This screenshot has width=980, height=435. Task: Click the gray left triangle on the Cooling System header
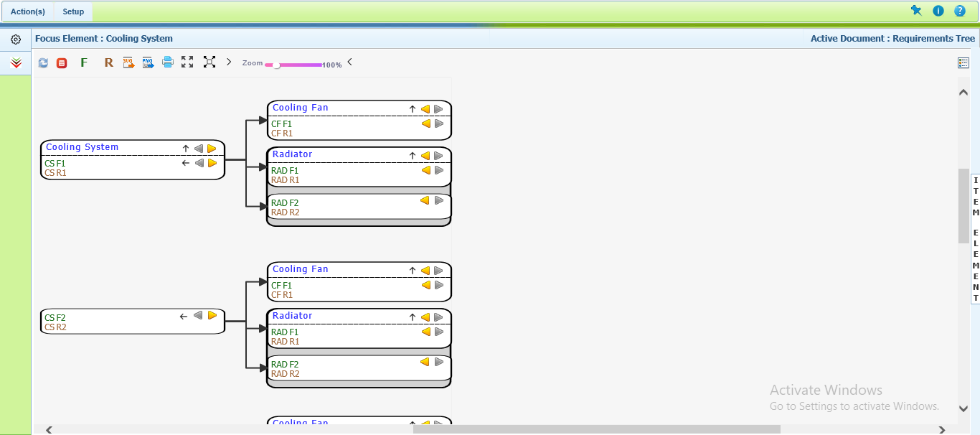click(199, 149)
